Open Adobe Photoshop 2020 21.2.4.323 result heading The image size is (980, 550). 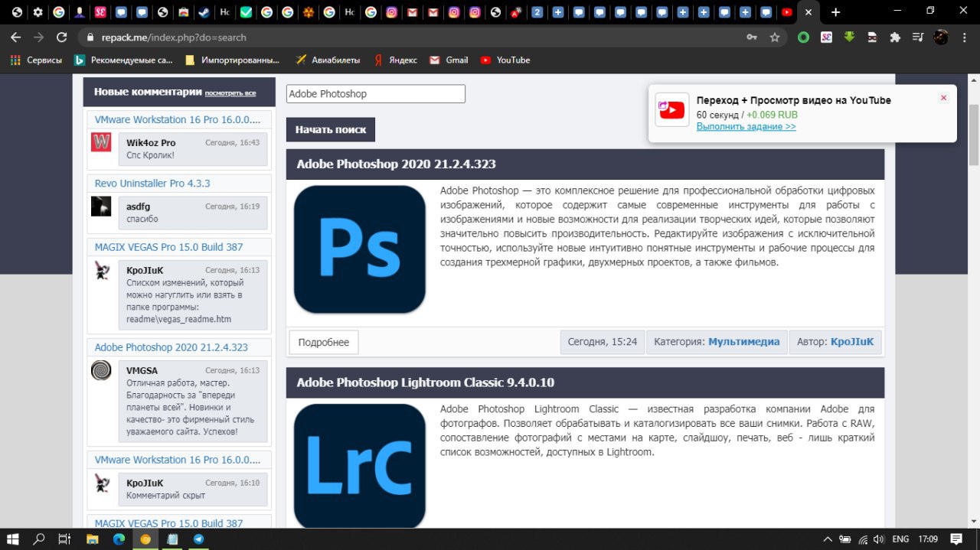[397, 164]
